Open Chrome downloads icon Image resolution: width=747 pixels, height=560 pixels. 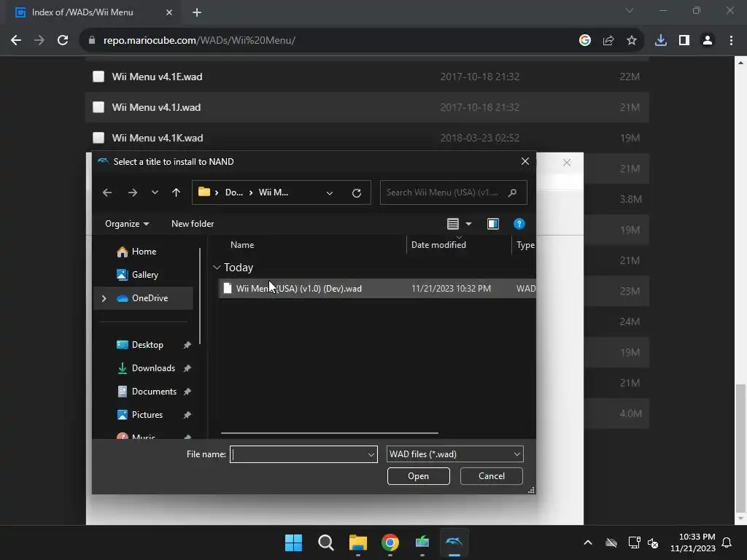click(661, 41)
